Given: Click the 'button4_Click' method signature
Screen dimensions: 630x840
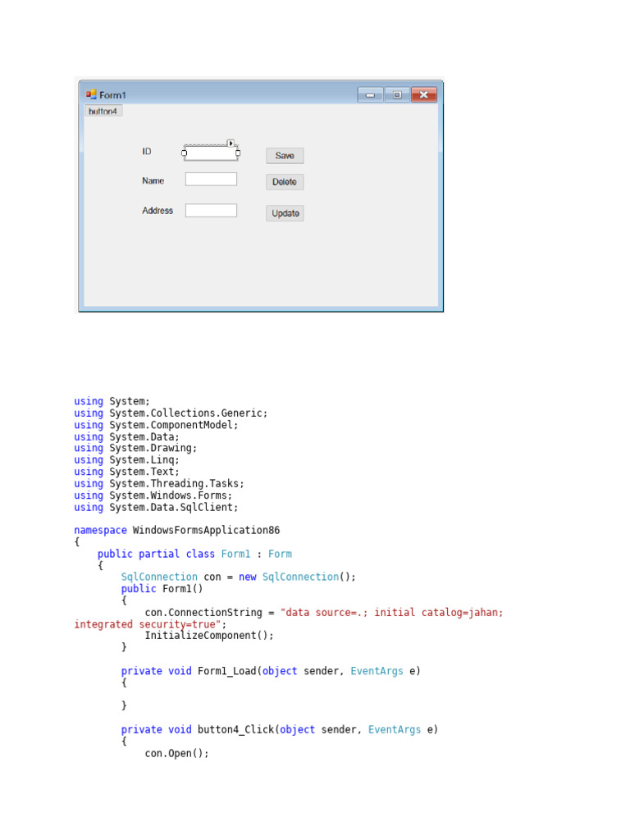Looking at the screenshot, I should (x=280, y=729).
